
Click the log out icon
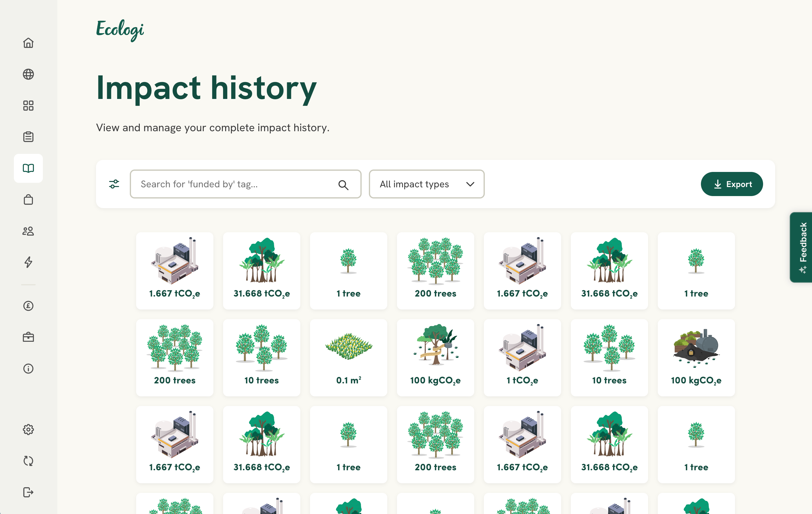tap(28, 492)
